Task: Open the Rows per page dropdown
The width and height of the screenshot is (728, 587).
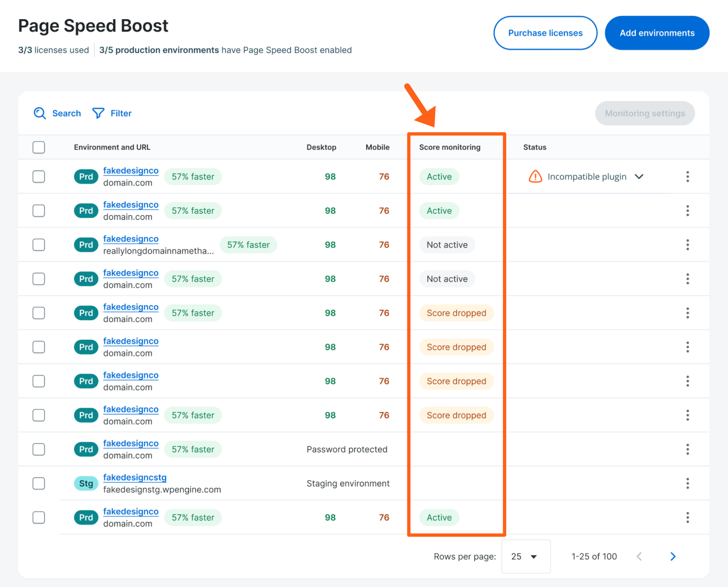Action: point(526,556)
